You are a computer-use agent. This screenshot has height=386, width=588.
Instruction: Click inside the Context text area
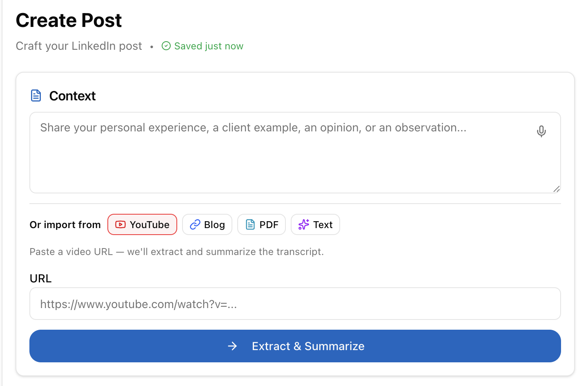(x=295, y=153)
